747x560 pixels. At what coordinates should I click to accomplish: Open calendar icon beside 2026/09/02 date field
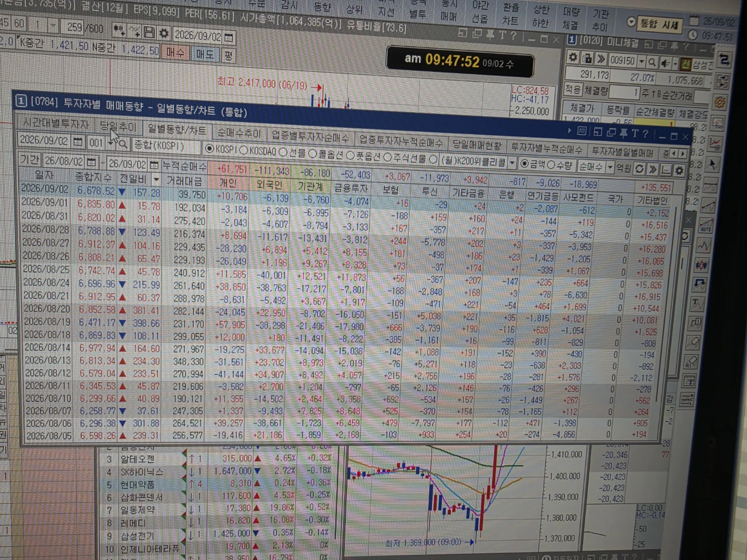pyautogui.click(x=78, y=142)
